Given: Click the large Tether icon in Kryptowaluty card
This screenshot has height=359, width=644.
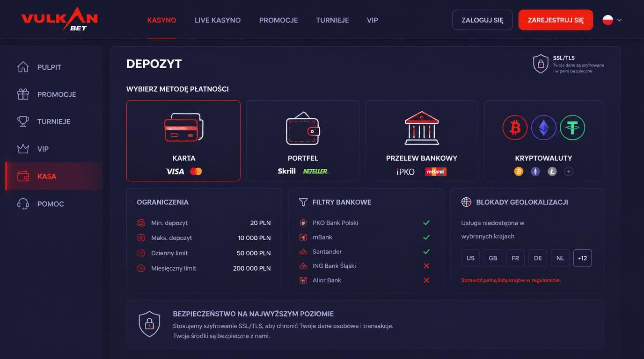Looking at the screenshot, I should pyautogui.click(x=572, y=128).
